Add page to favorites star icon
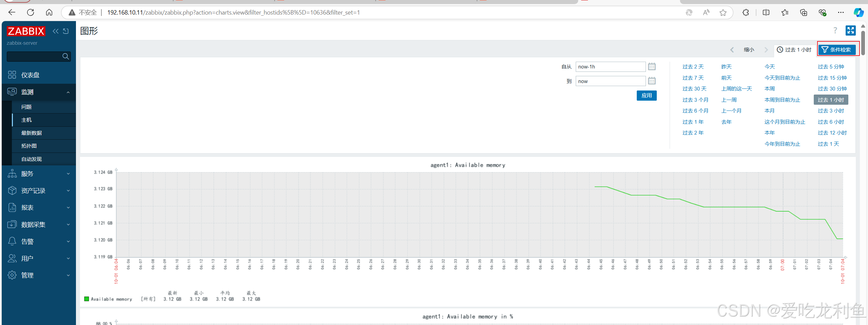Image resolution: width=868 pixels, height=325 pixels. [723, 13]
